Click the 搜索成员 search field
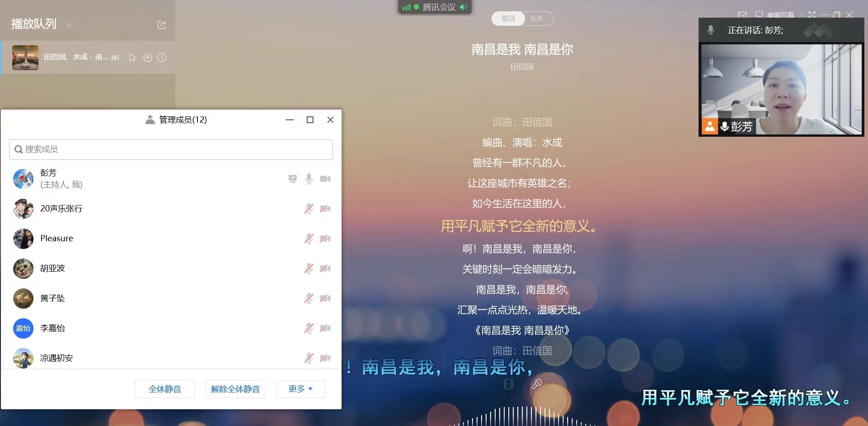The image size is (868, 426). pos(171,149)
